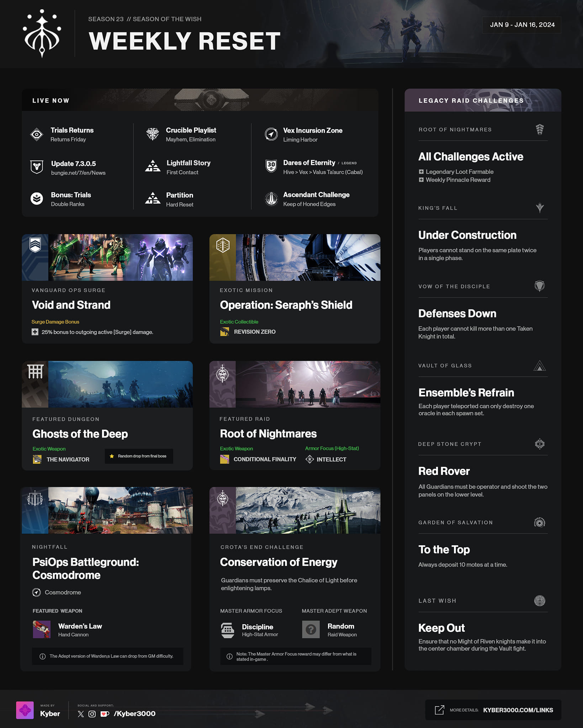Click the Ascendant Challenge icon

271,198
